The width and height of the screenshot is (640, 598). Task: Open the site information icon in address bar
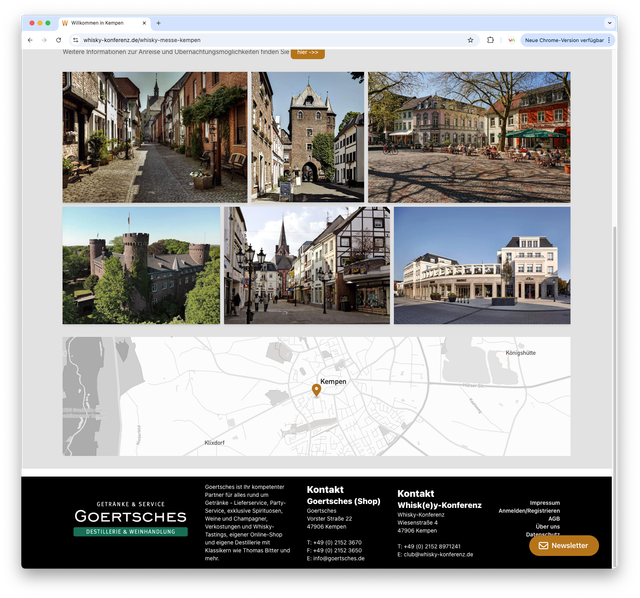(x=75, y=40)
